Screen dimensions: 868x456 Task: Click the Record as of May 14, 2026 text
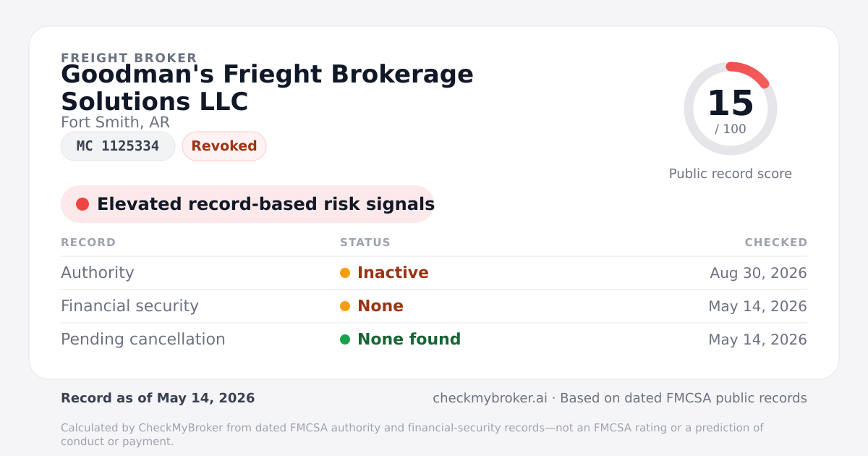click(158, 398)
